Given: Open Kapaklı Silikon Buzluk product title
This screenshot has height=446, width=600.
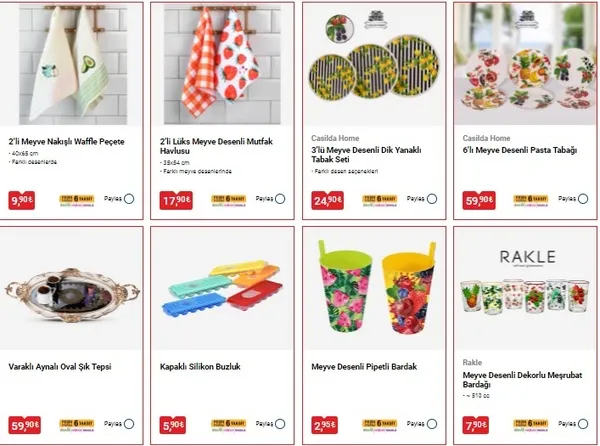Looking at the screenshot, I should click(200, 366).
